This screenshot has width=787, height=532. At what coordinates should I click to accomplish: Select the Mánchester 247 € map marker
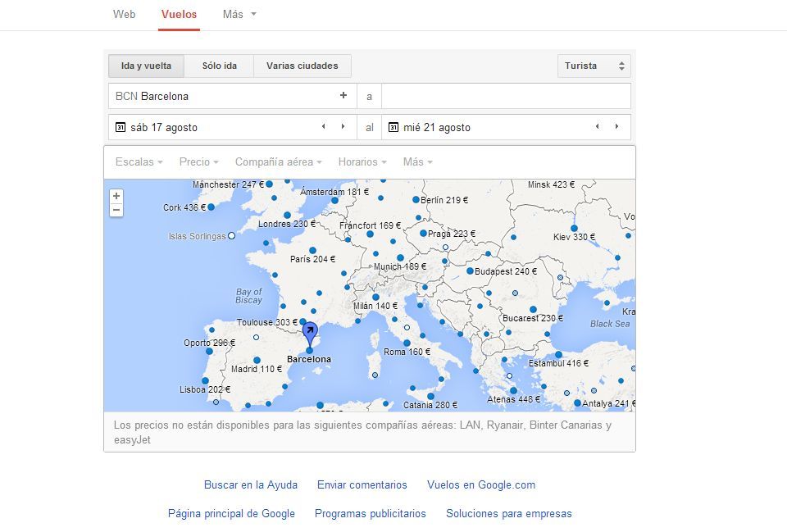coord(270,184)
